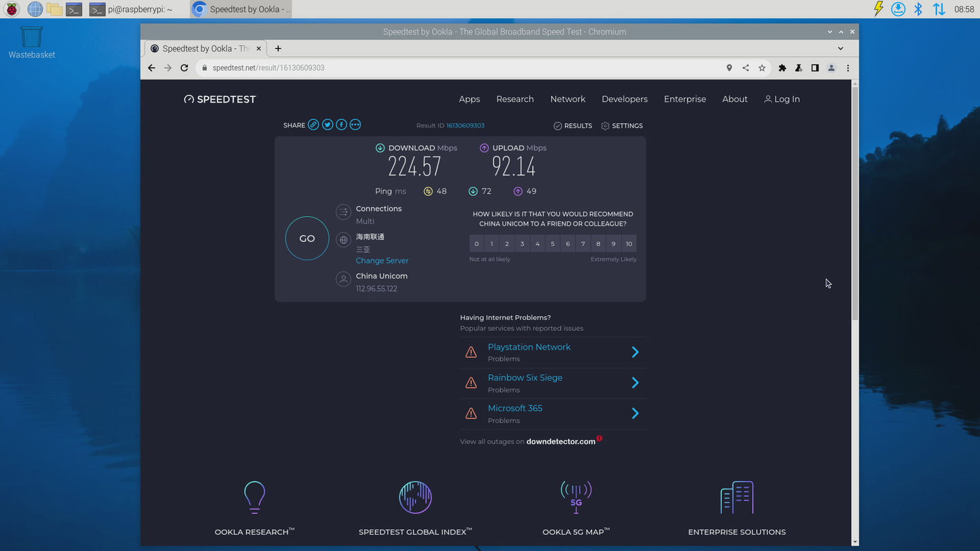The width and height of the screenshot is (980, 551).
Task: Open Chromium's three-dot menu
Action: pyautogui.click(x=848, y=68)
